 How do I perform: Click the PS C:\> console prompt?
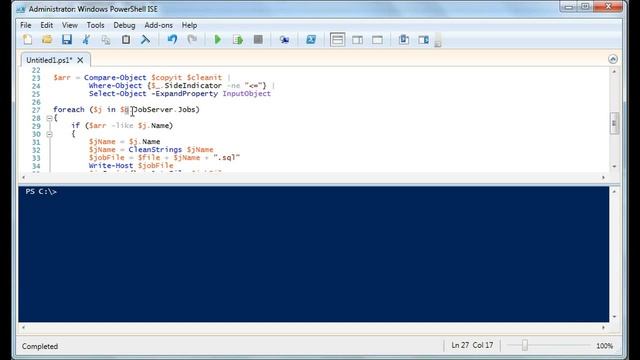coord(41,191)
